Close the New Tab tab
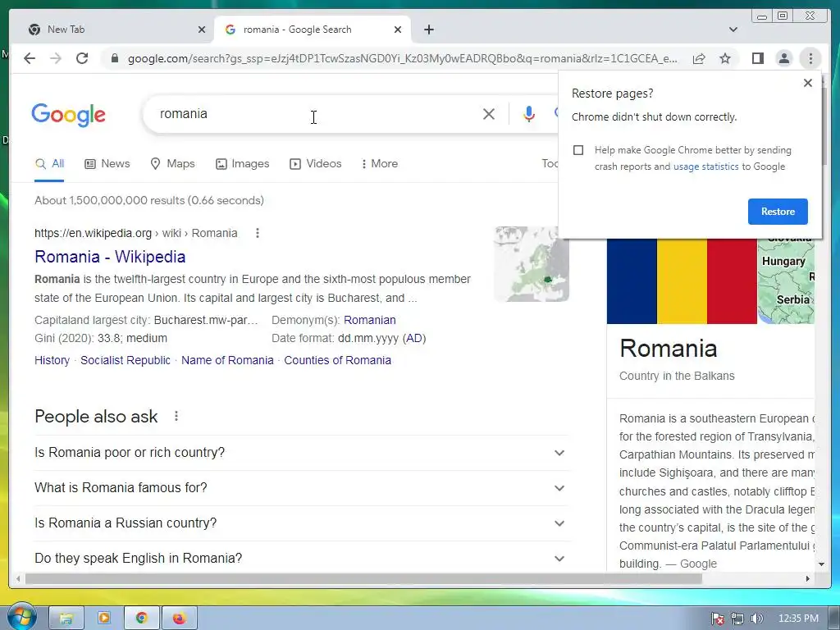 click(202, 30)
